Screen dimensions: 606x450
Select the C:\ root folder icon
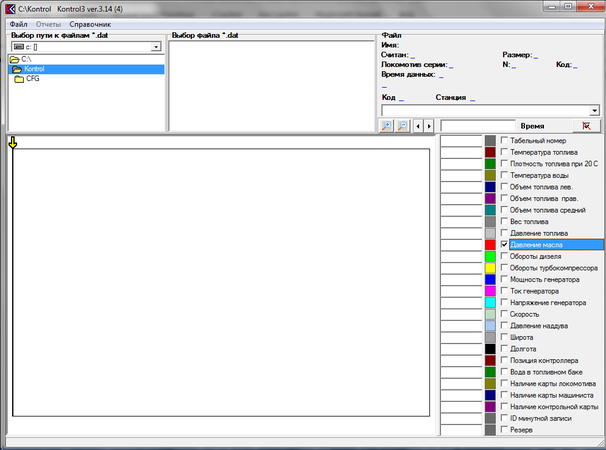pos(14,60)
